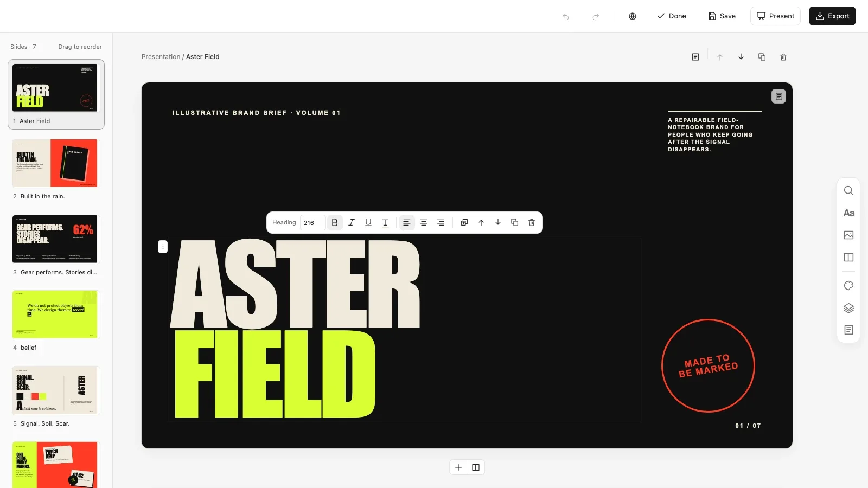This screenshot has width=868, height=488.
Task: Edit the font size field 216
Action: click(x=312, y=223)
